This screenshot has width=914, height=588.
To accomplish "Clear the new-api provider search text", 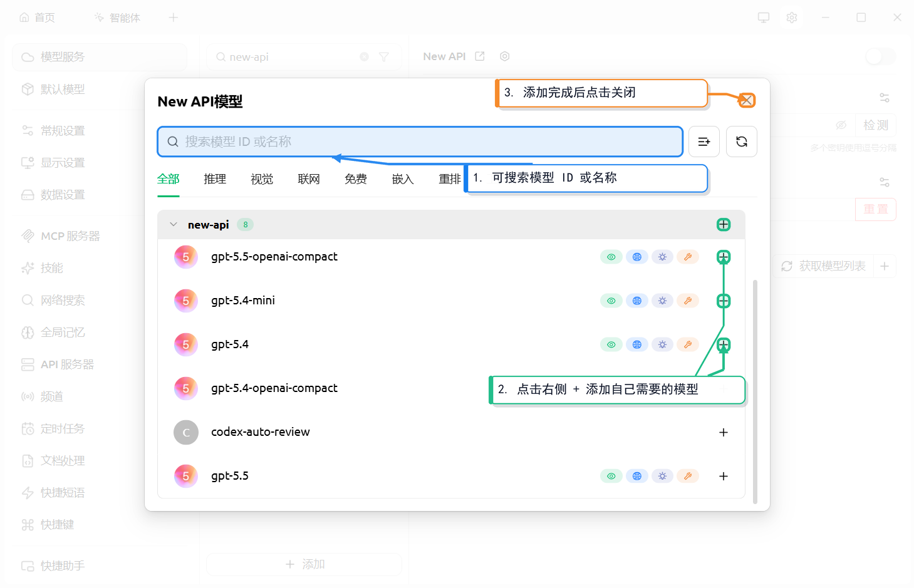I will [365, 57].
